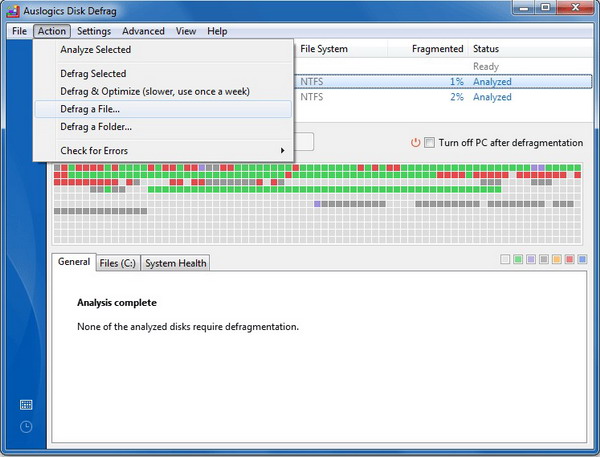Select the NTFS drive with 2% fragmented
The width and height of the screenshot is (600, 457).
click(x=443, y=97)
